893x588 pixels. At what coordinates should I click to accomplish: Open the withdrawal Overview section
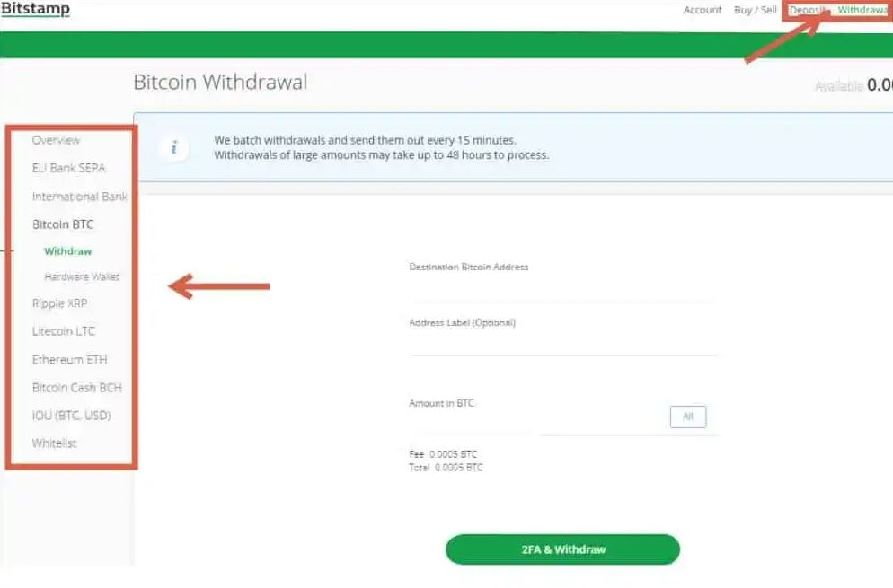tap(56, 140)
